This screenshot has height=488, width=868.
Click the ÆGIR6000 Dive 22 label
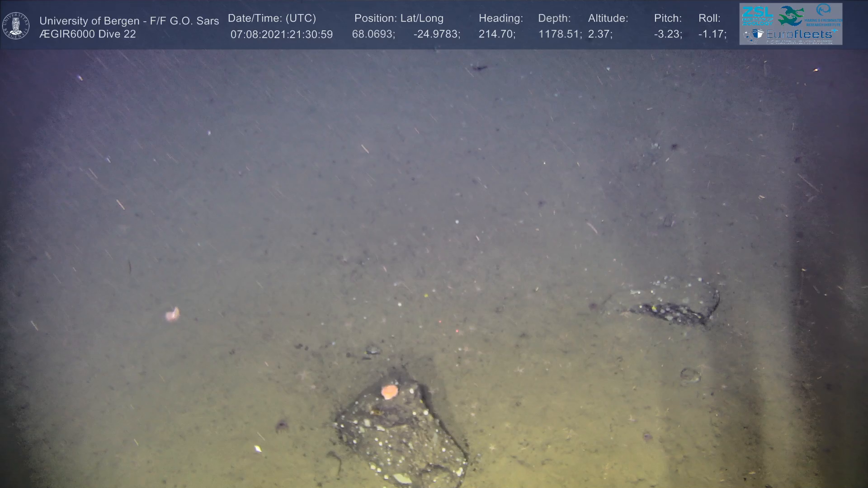click(x=87, y=34)
